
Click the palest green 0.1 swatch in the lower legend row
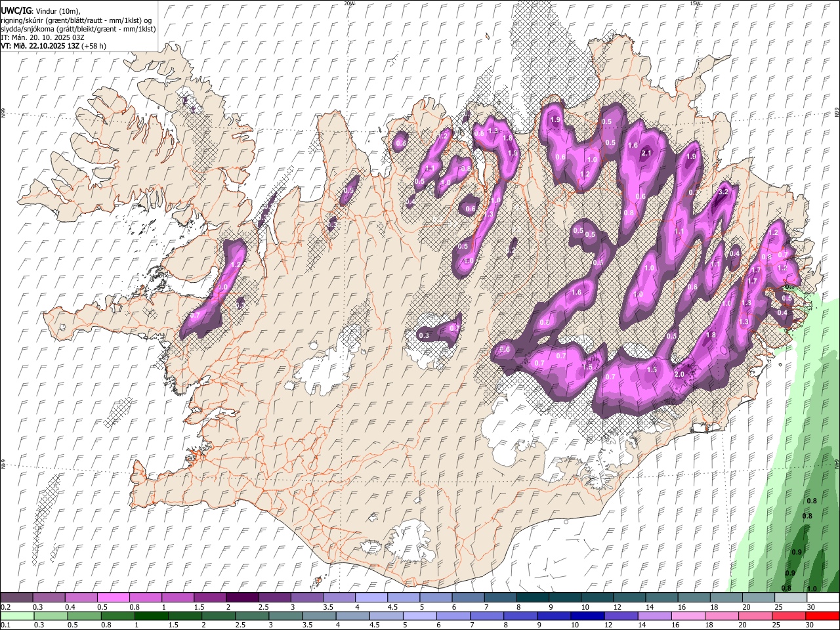coord(17,616)
